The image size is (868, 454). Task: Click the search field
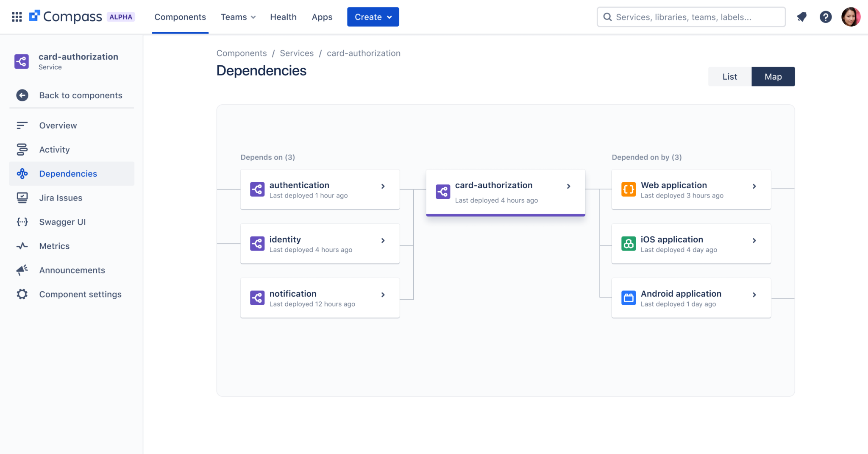coord(691,17)
